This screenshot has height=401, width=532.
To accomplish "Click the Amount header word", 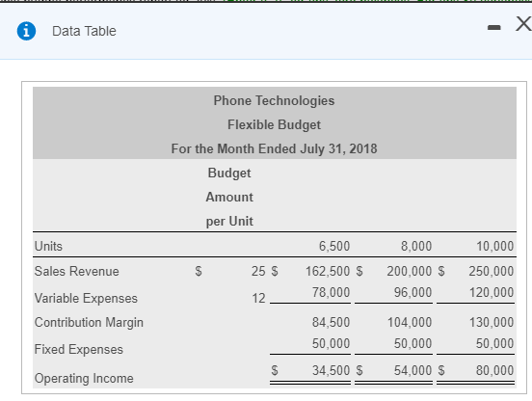I will pyautogui.click(x=229, y=197).
